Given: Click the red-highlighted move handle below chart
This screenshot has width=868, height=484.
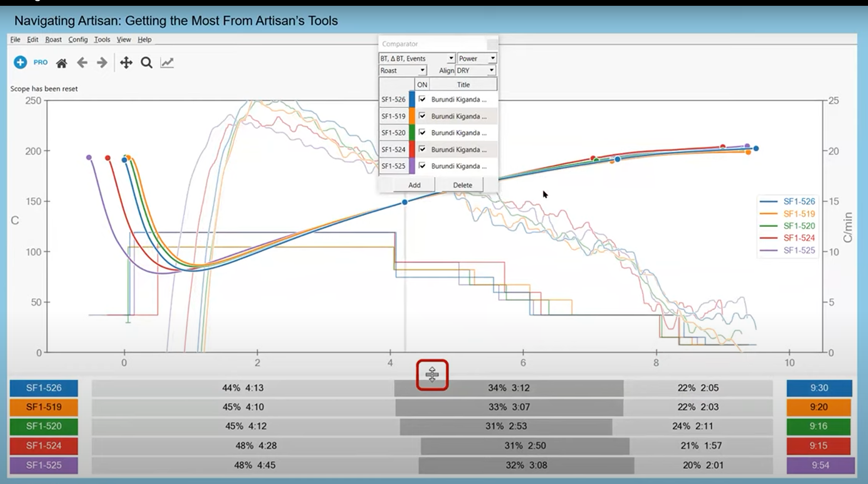Looking at the screenshot, I should click(433, 374).
